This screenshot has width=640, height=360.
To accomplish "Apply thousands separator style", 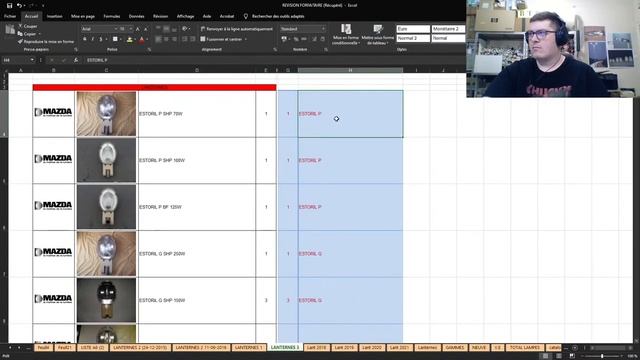I will coord(304,39).
